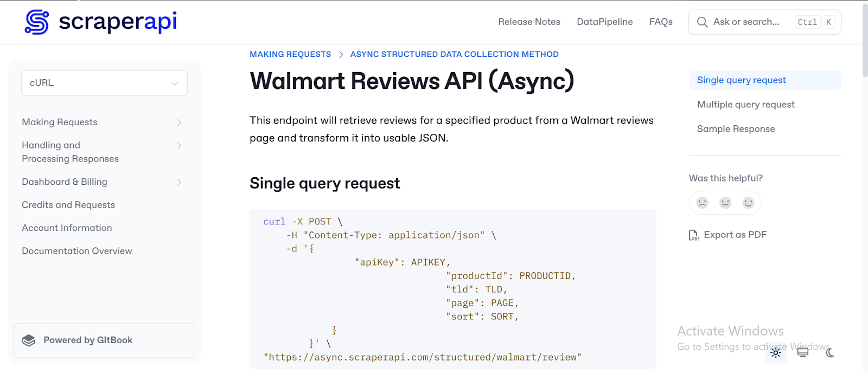Viewport: 868px width, 373px height.
Task: Click the "sort": SORT code line
Action: pos(482,317)
